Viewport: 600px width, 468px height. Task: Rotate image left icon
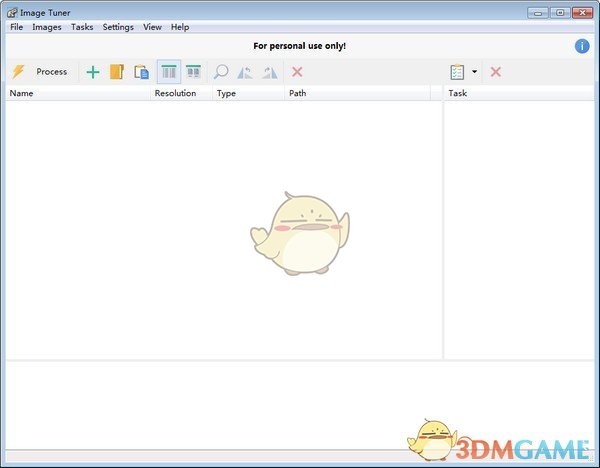[245, 72]
